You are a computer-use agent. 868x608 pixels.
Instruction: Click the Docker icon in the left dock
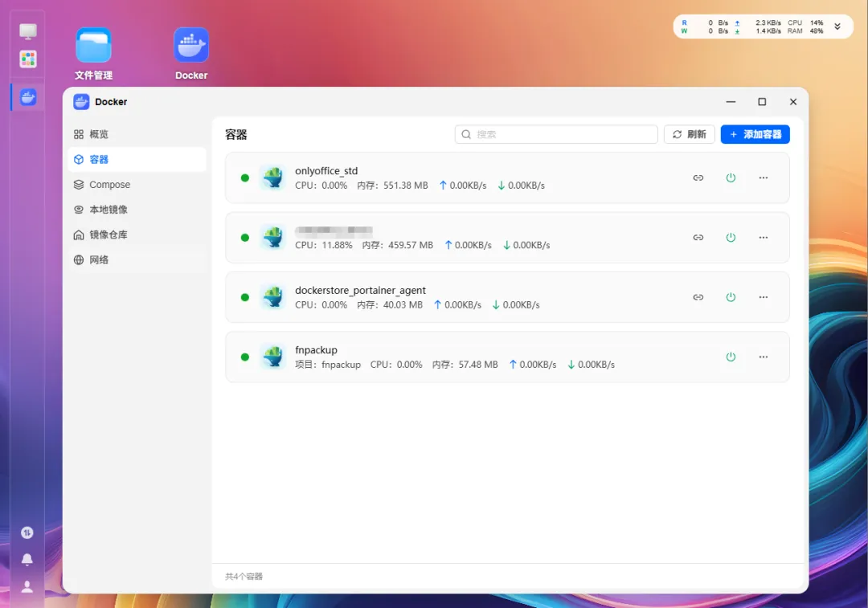[27, 97]
